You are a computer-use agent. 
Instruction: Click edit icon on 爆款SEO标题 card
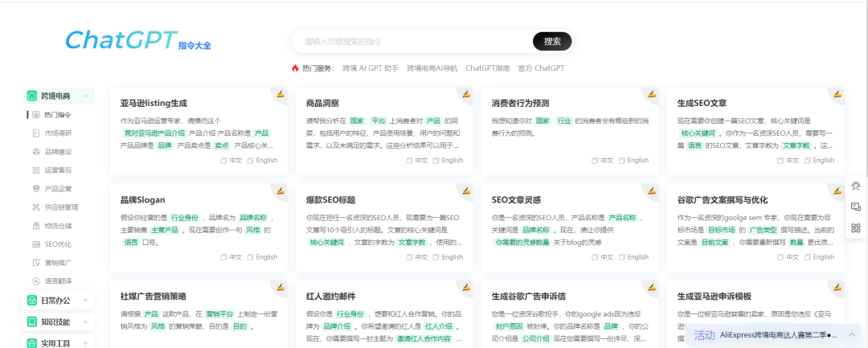coord(466,190)
